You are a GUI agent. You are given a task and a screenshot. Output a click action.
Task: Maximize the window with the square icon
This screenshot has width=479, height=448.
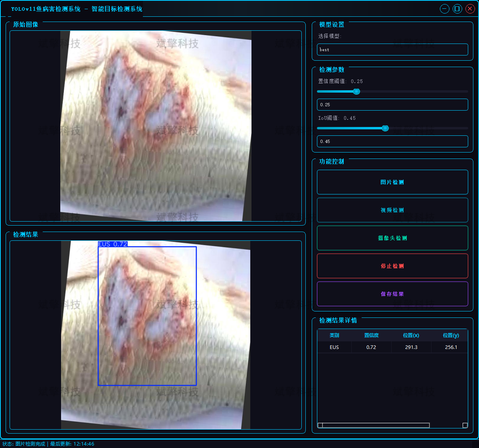pyautogui.click(x=457, y=9)
